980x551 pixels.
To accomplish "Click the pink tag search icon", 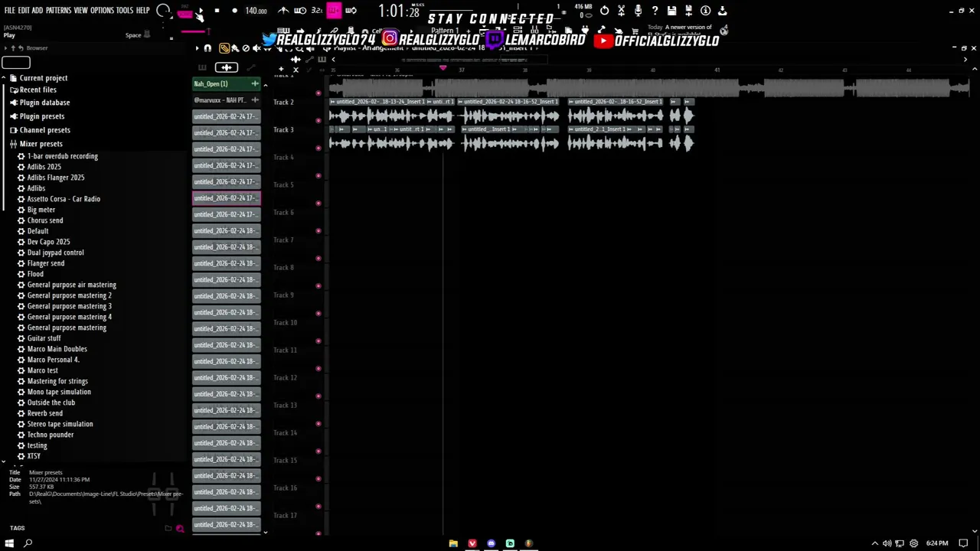I will pyautogui.click(x=180, y=528).
